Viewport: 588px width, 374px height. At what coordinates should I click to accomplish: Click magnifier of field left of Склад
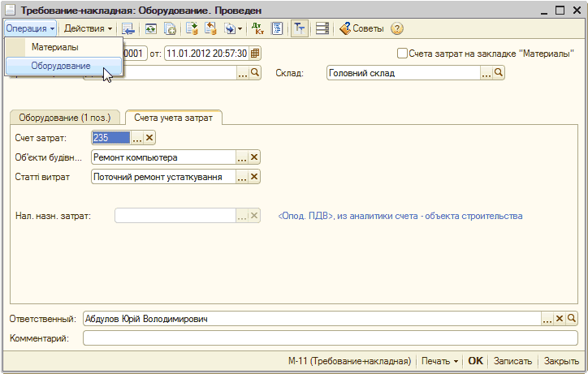(255, 73)
